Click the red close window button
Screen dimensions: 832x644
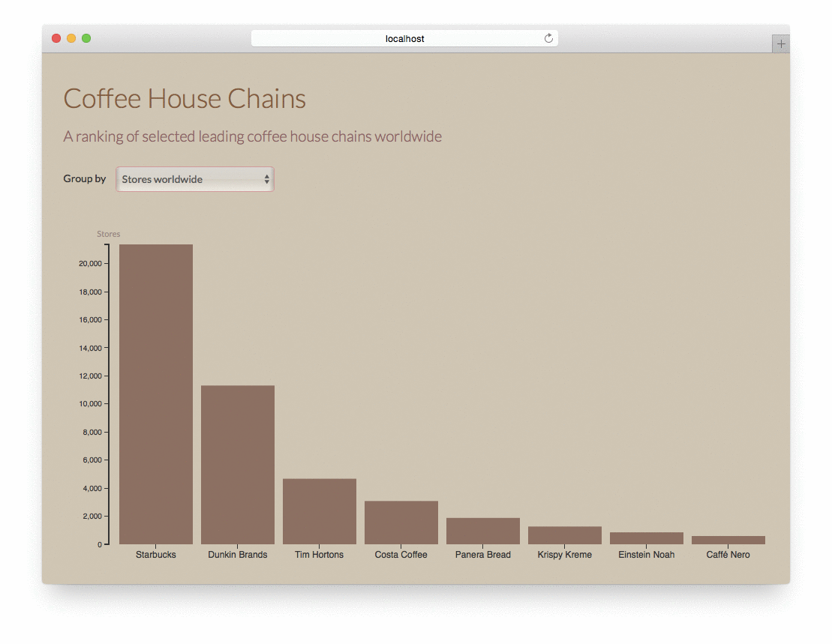tap(56, 38)
